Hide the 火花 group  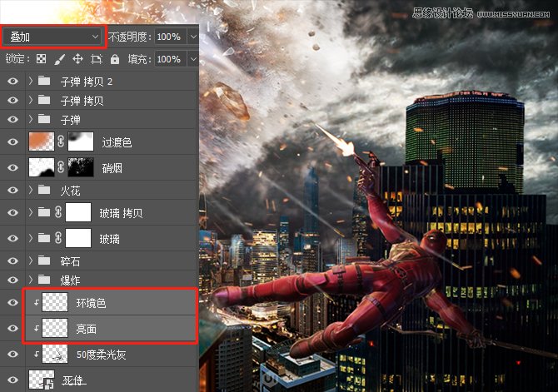[12, 190]
